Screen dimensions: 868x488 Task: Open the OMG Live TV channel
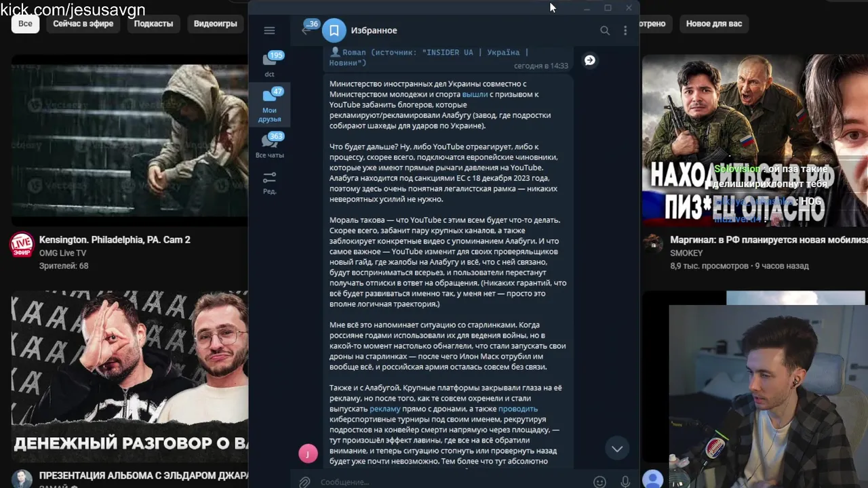pos(62,253)
